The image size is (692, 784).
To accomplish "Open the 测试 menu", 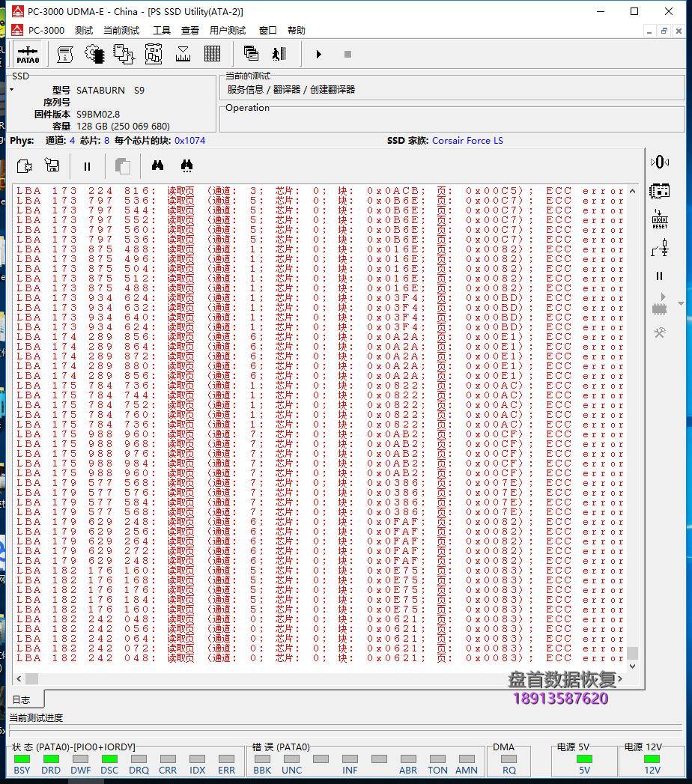I will click(x=83, y=30).
